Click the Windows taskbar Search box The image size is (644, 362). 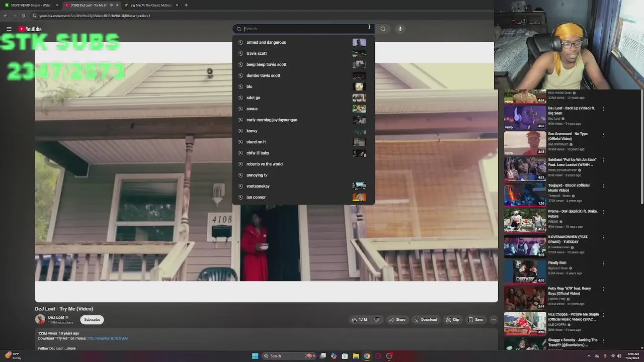point(288,356)
